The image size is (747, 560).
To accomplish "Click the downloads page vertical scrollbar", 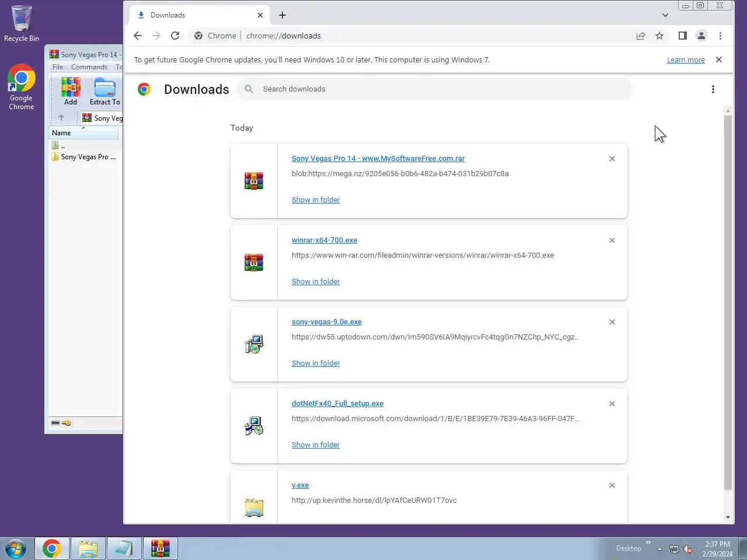I will 728,302.
